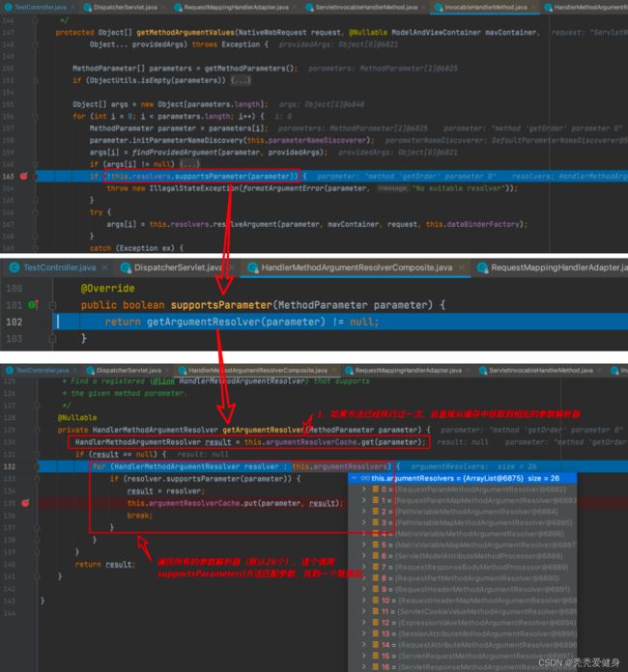Click line number 132 in the gutter
Screen dimensions: 628x672
pos(9,466)
